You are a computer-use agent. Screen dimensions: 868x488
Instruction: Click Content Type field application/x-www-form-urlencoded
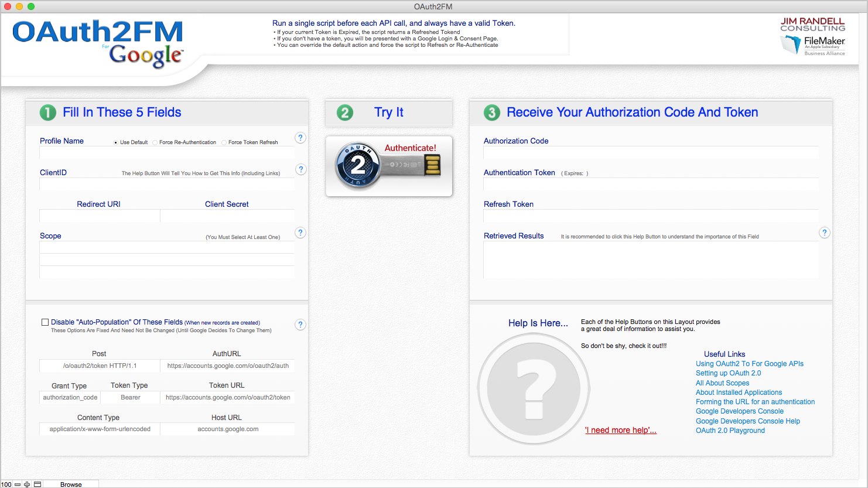100,429
